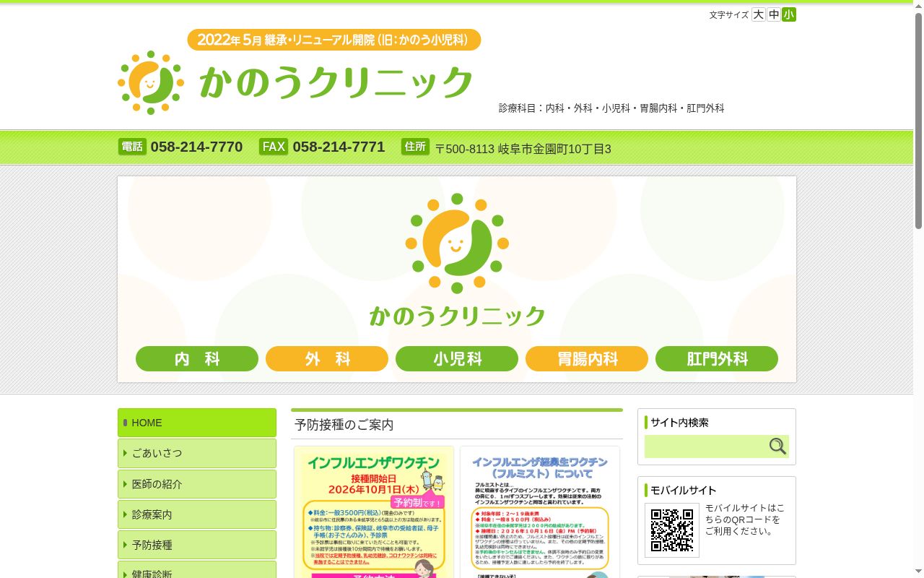This screenshot has height=578, width=924.
Task: Click the FAX number 058-214-7771
Action: [x=339, y=147]
